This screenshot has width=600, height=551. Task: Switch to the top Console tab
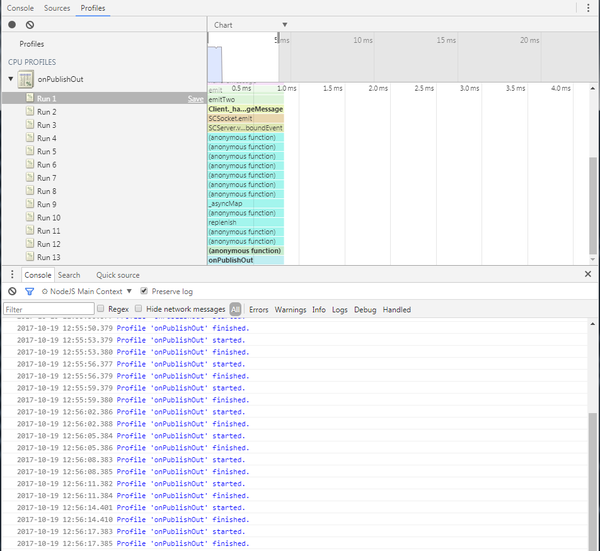click(20, 8)
